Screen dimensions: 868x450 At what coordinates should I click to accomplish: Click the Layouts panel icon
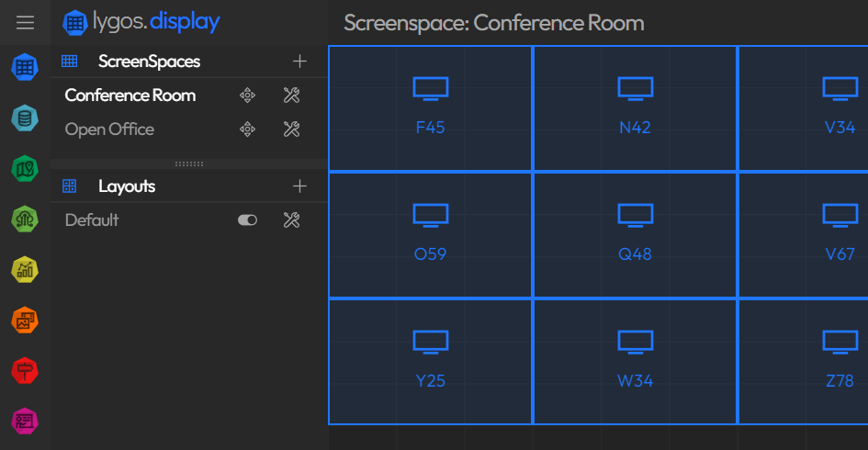(x=69, y=186)
